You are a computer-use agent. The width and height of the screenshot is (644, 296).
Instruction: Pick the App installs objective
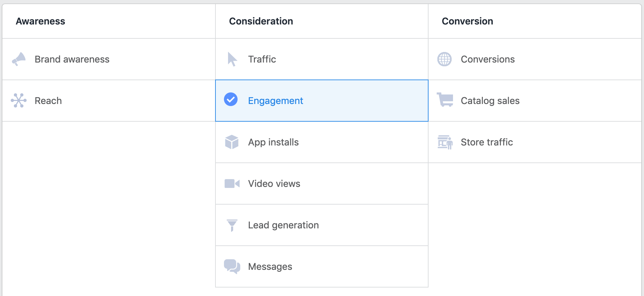pyautogui.click(x=274, y=142)
